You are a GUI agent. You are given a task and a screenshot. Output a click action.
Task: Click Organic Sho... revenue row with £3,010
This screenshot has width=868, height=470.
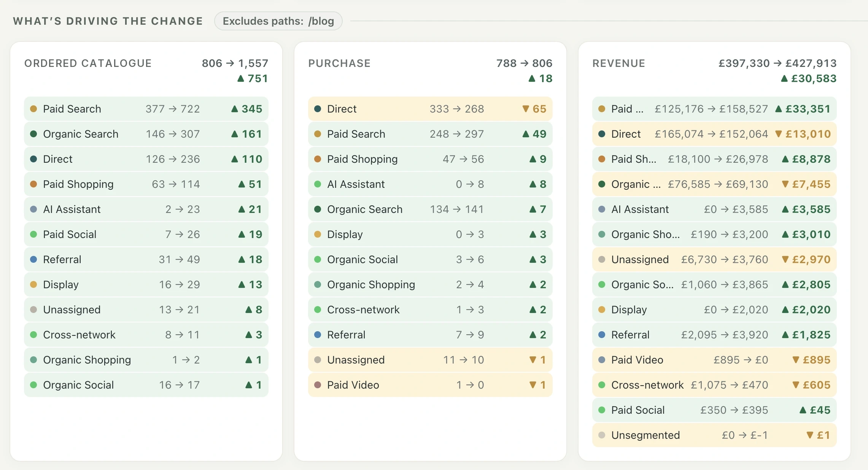714,234
